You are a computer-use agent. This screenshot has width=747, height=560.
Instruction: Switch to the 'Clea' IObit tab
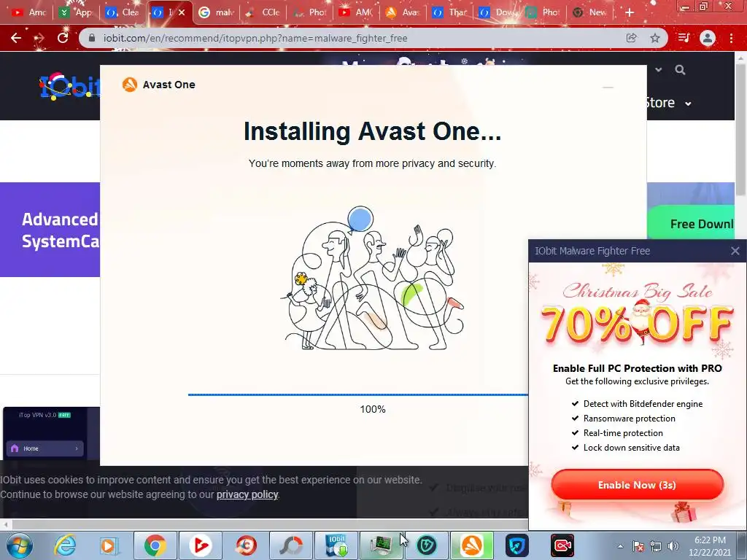click(x=123, y=12)
